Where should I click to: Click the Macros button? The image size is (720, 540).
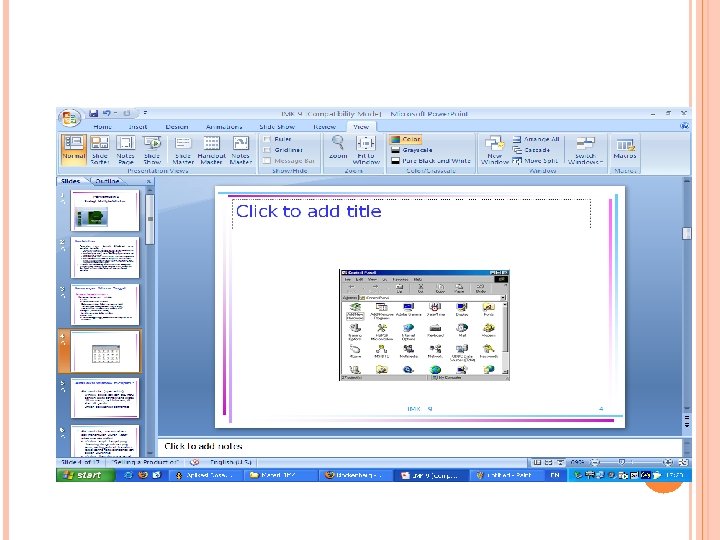click(624, 149)
